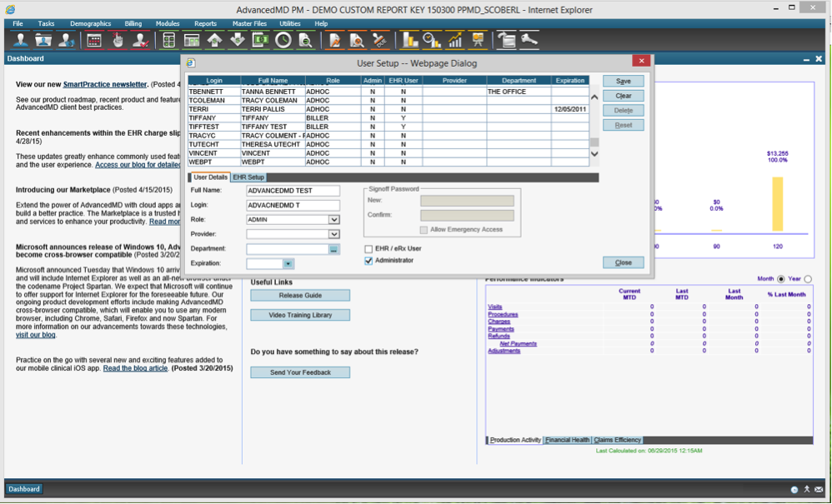
Task: Click the clock toolbar icon
Action: pos(283,40)
